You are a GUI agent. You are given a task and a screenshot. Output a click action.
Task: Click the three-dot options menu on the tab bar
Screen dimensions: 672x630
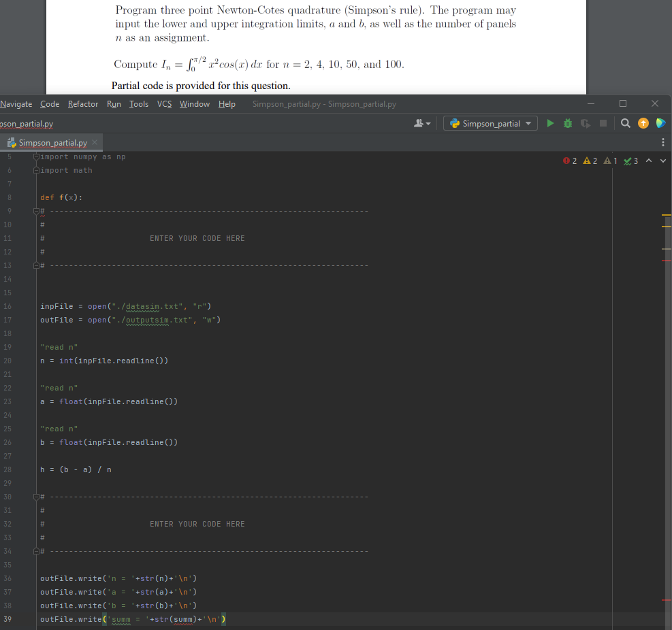663,141
